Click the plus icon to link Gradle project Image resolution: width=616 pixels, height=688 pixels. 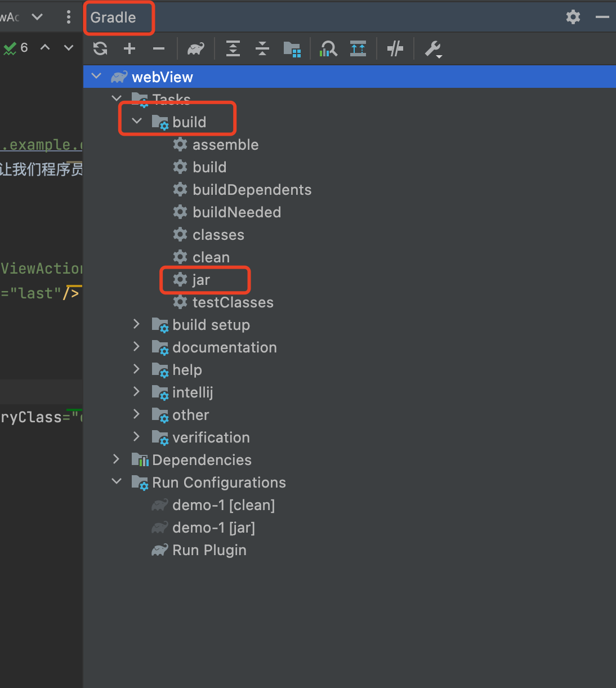point(130,49)
